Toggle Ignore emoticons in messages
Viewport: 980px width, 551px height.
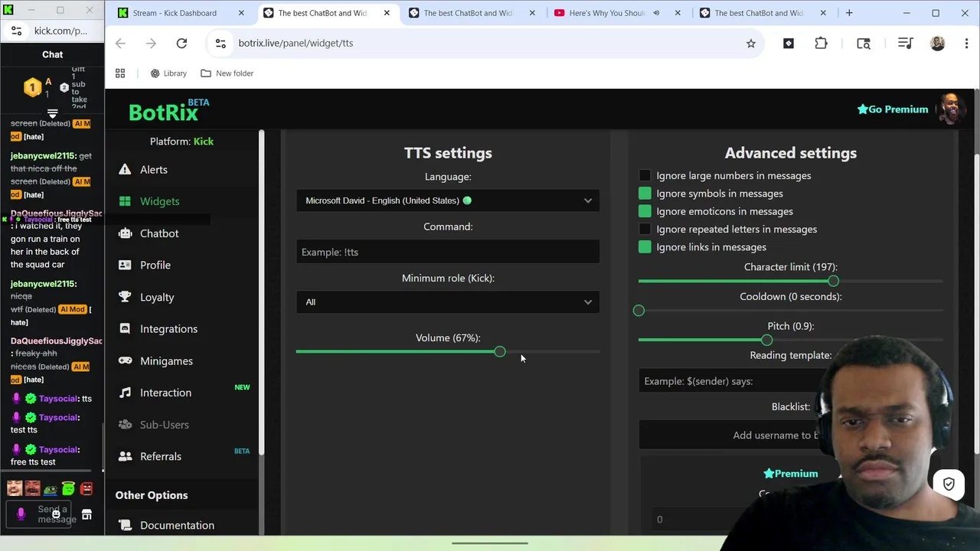(x=645, y=211)
